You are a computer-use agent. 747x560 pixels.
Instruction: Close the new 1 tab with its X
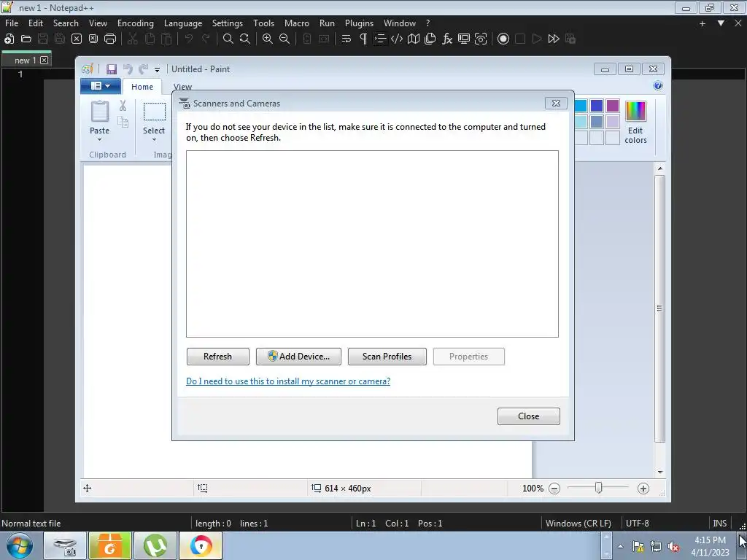[44, 60]
